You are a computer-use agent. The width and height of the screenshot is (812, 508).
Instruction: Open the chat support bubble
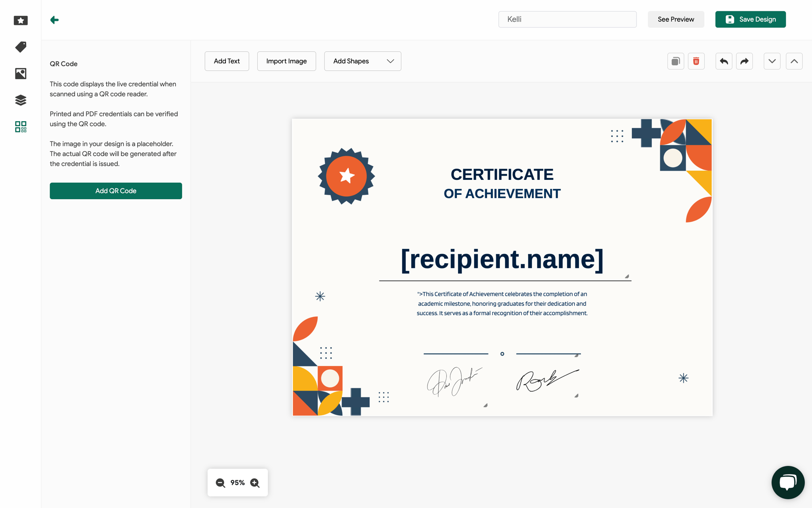tap(788, 483)
